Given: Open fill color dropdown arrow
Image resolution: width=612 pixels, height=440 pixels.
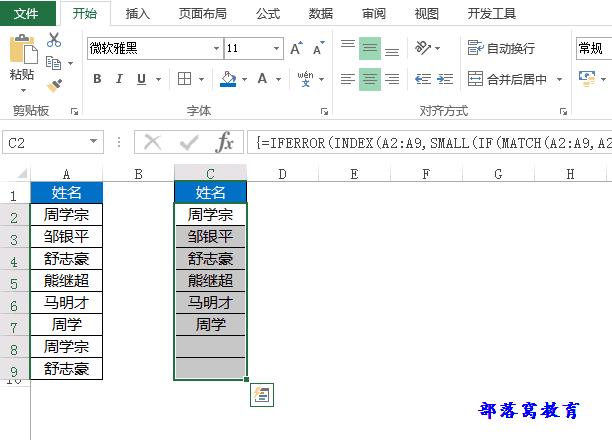Looking at the screenshot, I should click(244, 79).
